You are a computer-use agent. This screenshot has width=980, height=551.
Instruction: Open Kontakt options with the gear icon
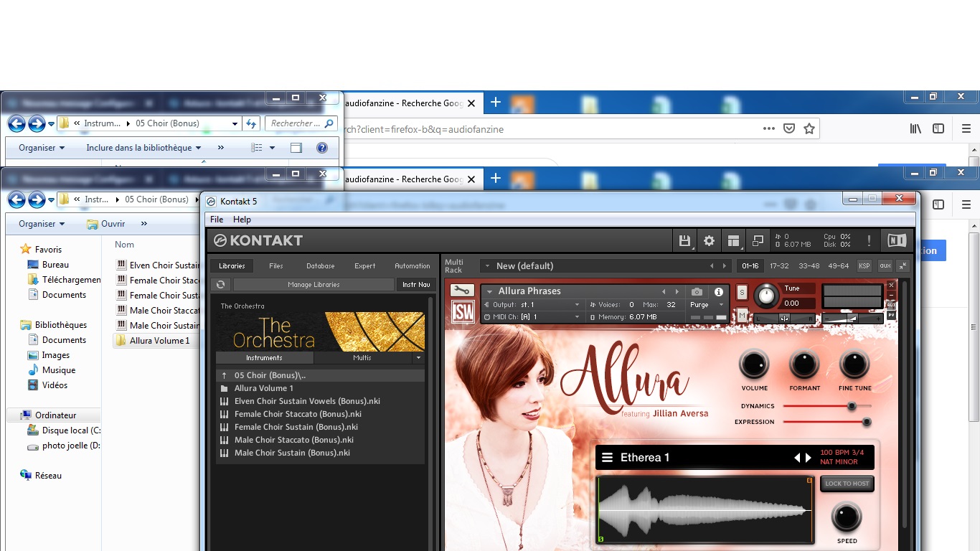pos(709,241)
